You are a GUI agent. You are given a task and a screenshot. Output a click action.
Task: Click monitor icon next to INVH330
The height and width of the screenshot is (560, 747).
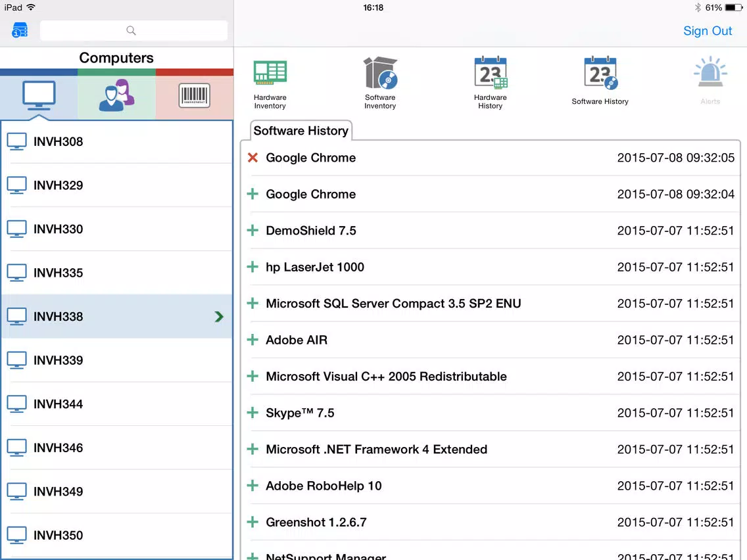click(x=16, y=229)
